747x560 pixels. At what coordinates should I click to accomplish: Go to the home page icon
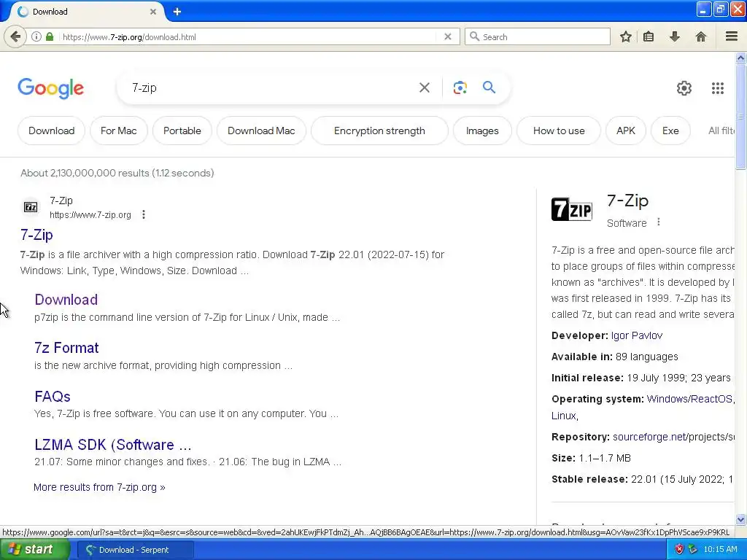(x=701, y=36)
